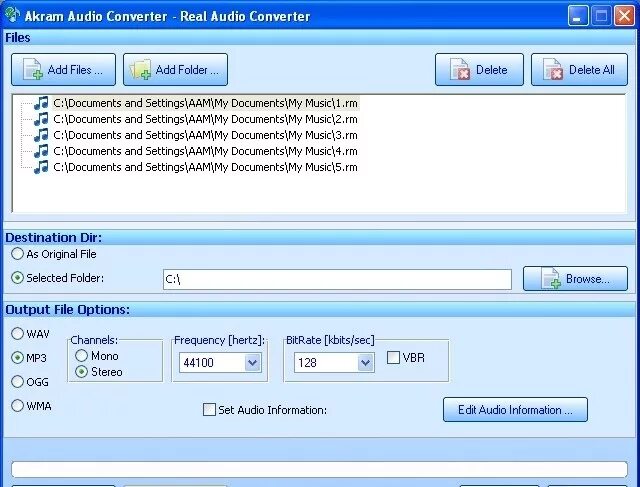
Task: Click the destination folder path field
Action: pyautogui.click(x=337, y=279)
